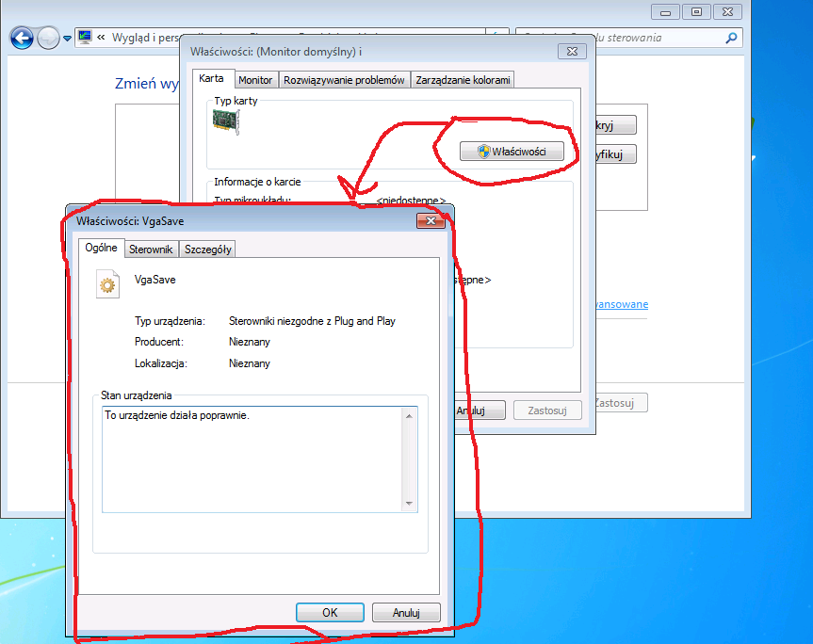
Task: Switch to the Sterownik tab
Action: pyautogui.click(x=151, y=250)
